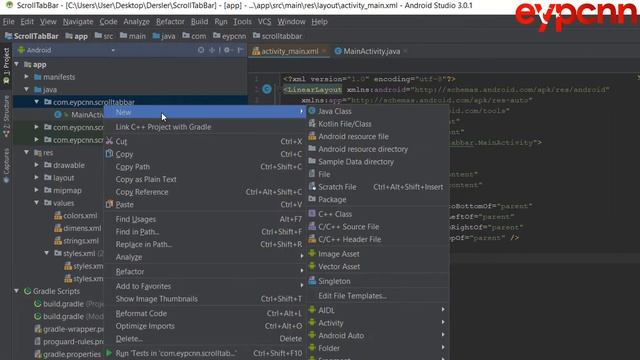Click the project panel settings gear icon
The image size is (640, 360).
pyautogui.click(x=227, y=50)
